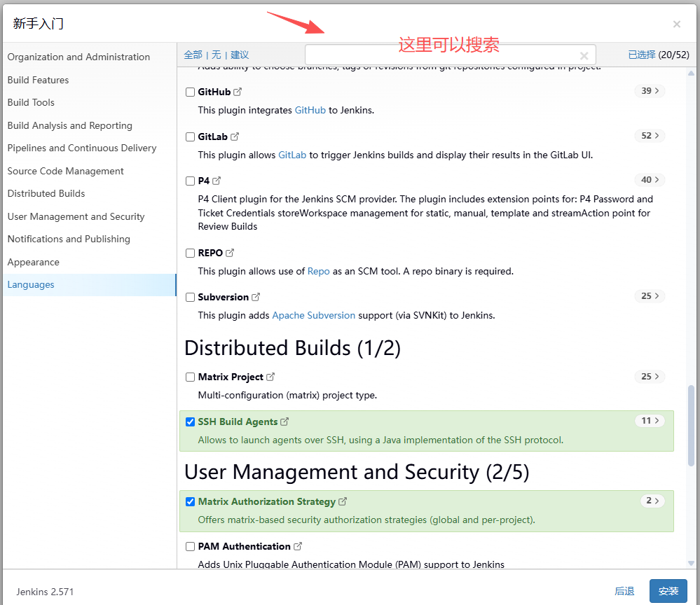Clear the plugin search field
This screenshot has height=605, width=700.
(584, 56)
